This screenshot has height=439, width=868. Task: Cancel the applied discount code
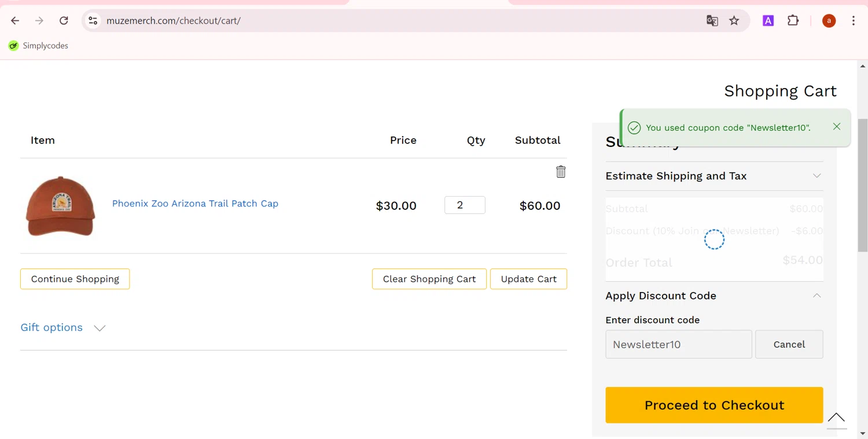click(789, 344)
